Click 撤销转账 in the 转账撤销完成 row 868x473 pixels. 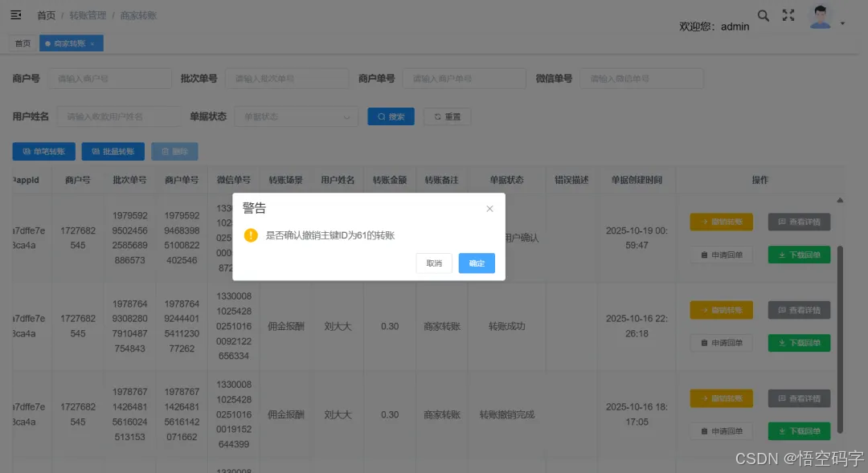pyautogui.click(x=721, y=398)
